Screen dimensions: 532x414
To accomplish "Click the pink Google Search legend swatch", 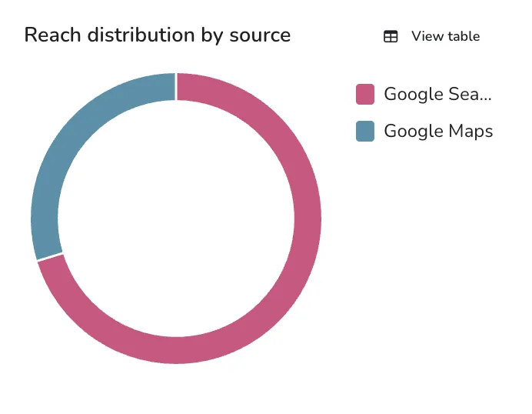I will (x=365, y=94).
